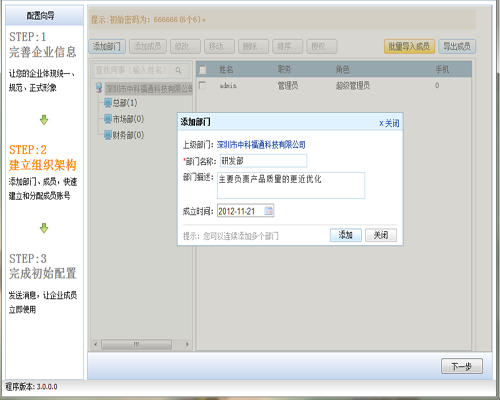Click the 添加 button in dialog
Viewport: 500px width, 400px height.
coord(346,235)
